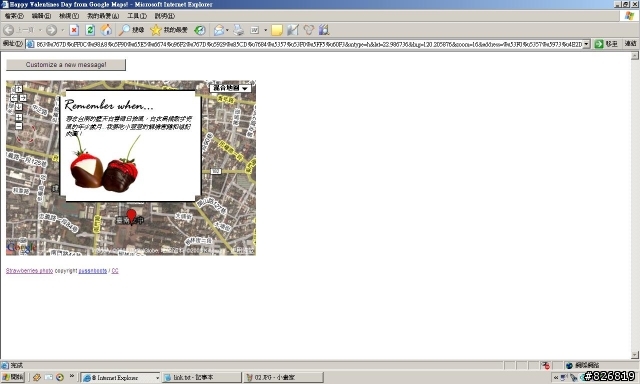The width and height of the screenshot is (640, 384).
Task: Expand the quick launch overflow chevron
Action: click(x=72, y=376)
